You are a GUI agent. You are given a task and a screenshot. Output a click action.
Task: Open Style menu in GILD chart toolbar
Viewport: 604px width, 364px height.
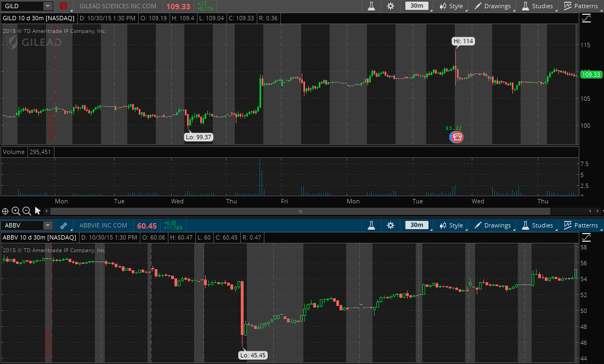(x=451, y=6)
